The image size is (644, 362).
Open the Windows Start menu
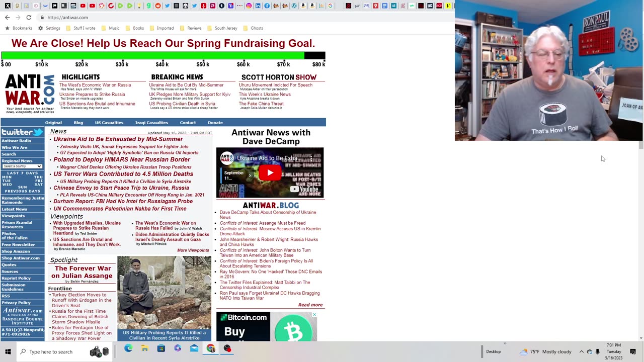[8, 351]
